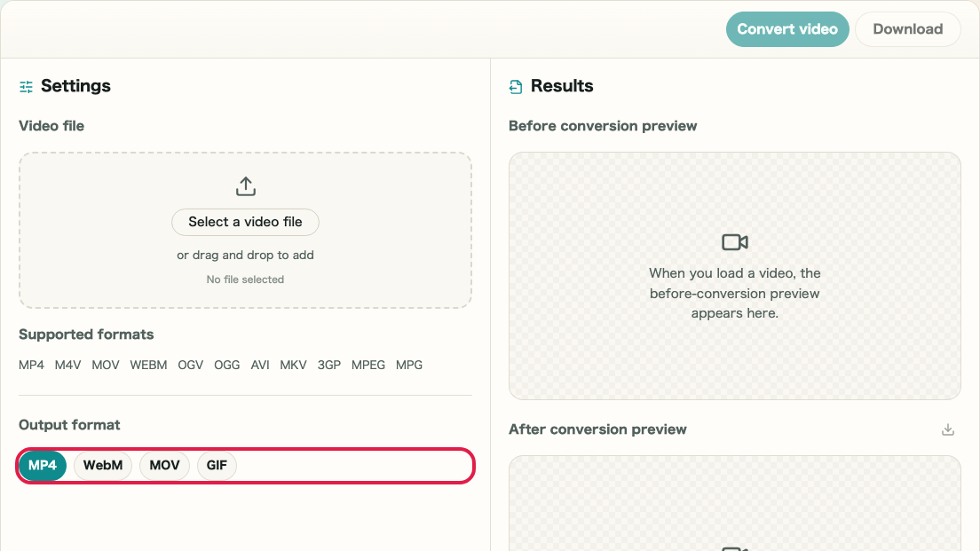The height and width of the screenshot is (551, 980).
Task: Click the download icon beside After conversion preview
Action: tap(947, 429)
